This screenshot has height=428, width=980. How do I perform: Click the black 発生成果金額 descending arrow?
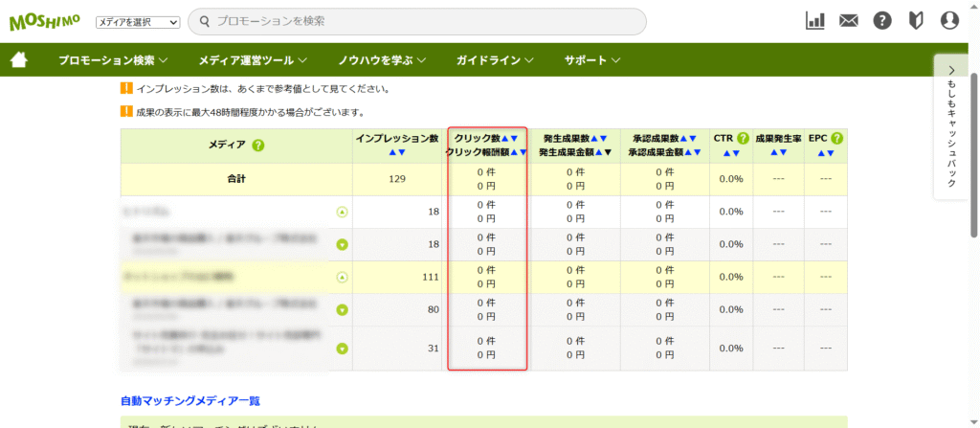point(608,152)
